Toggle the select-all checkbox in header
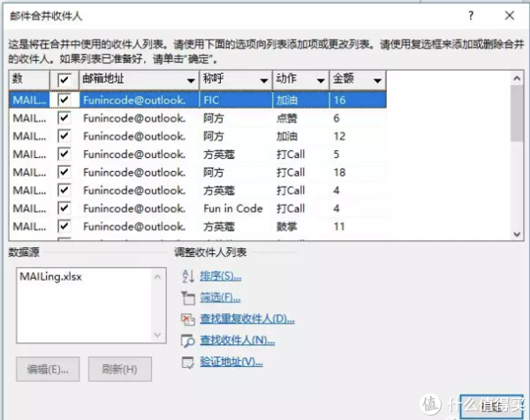The height and width of the screenshot is (420, 530). 64,79
